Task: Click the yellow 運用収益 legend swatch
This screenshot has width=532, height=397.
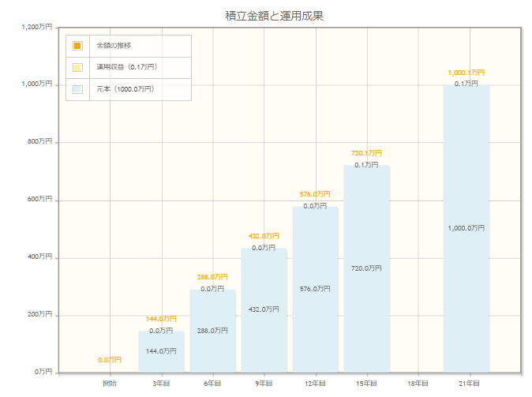Action: pyautogui.click(x=77, y=67)
